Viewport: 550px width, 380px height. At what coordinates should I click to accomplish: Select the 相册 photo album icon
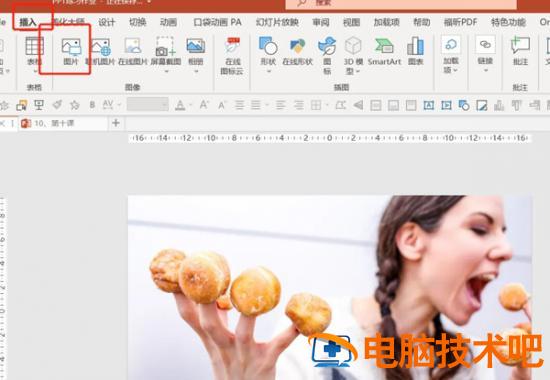pyautogui.click(x=196, y=55)
